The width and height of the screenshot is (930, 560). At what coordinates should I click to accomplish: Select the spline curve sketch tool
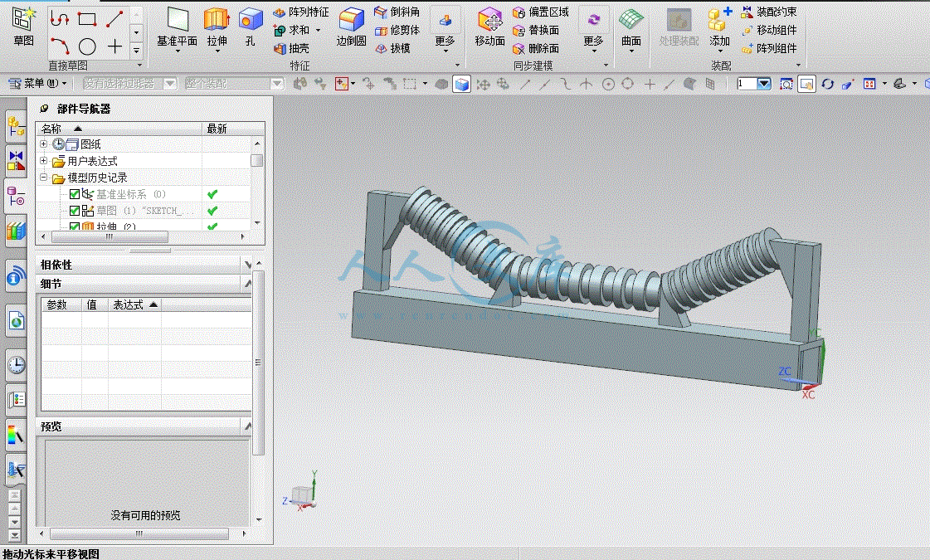point(60,19)
